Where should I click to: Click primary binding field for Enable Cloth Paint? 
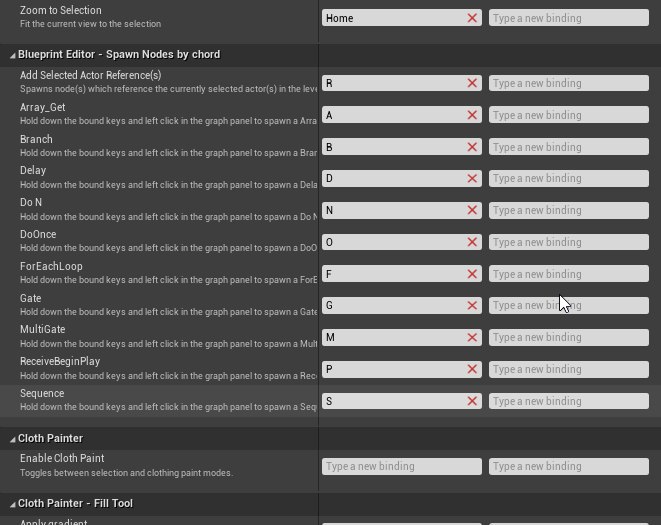click(x=402, y=466)
